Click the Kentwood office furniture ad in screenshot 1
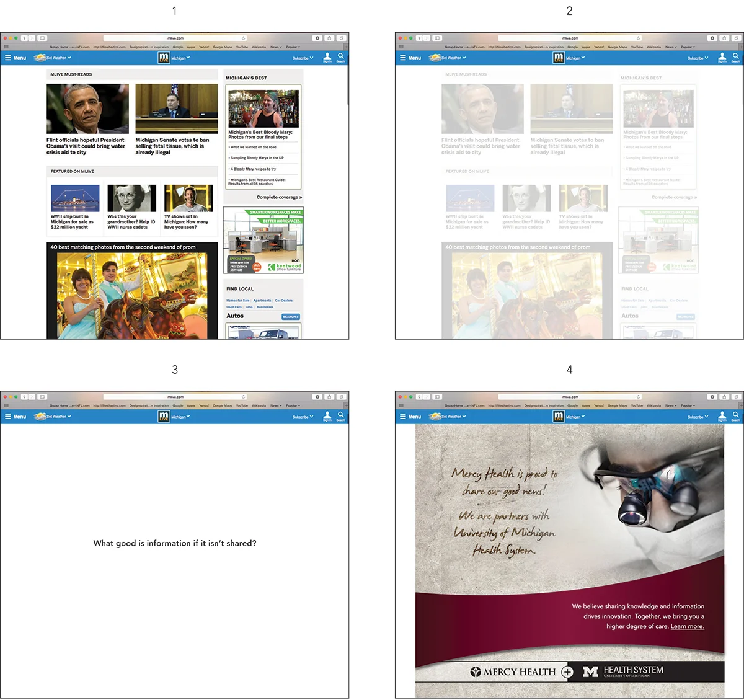The image size is (744, 700). point(263,241)
